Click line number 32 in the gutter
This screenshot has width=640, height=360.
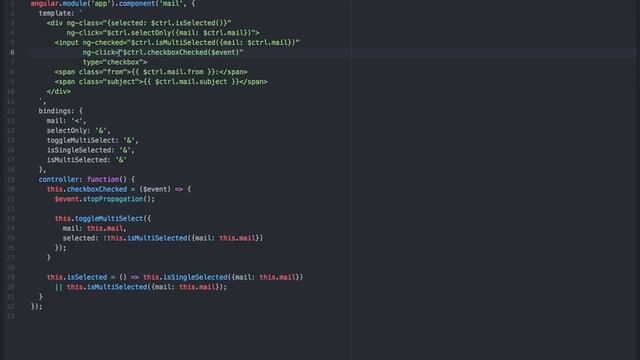pyautogui.click(x=11, y=307)
